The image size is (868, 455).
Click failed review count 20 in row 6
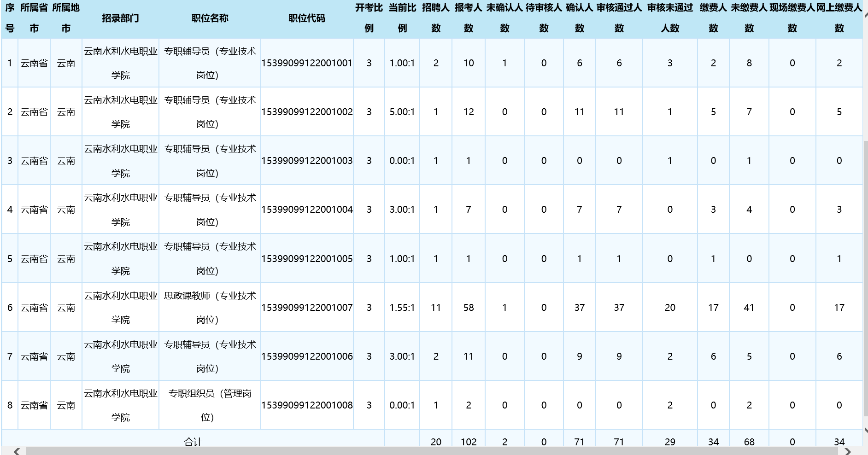point(670,308)
